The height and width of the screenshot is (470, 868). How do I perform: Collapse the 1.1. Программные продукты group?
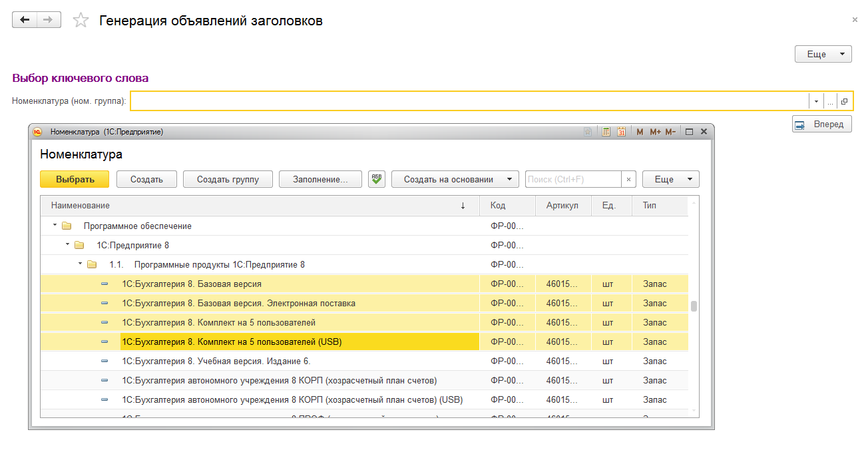click(80, 264)
